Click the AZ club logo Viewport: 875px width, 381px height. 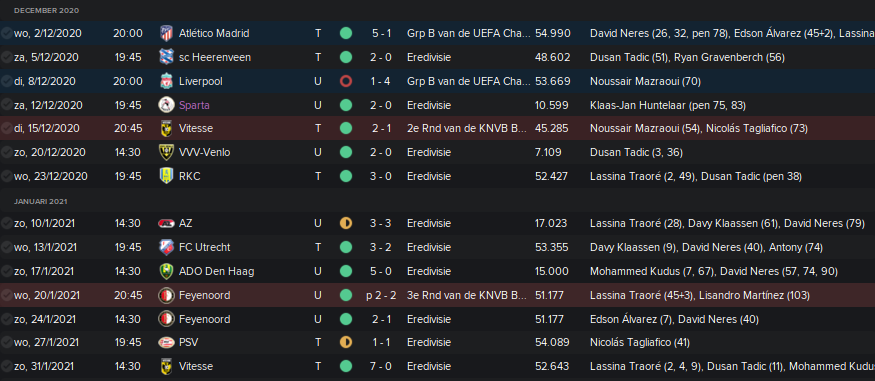click(166, 224)
